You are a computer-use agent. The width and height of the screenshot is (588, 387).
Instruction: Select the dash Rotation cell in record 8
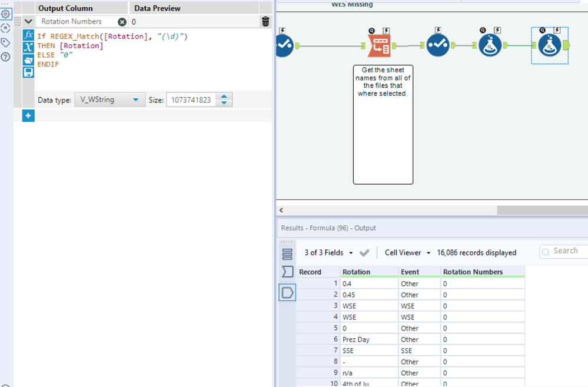tap(370, 362)
